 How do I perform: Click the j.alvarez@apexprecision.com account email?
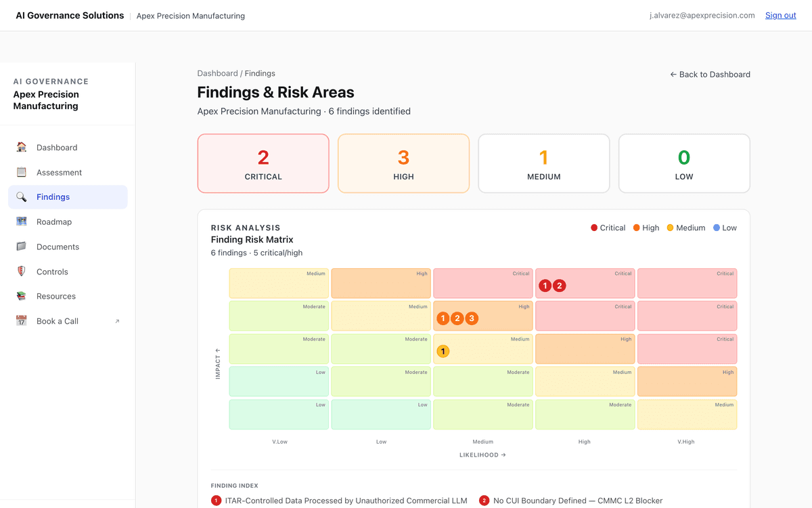(x=702, y=16)
